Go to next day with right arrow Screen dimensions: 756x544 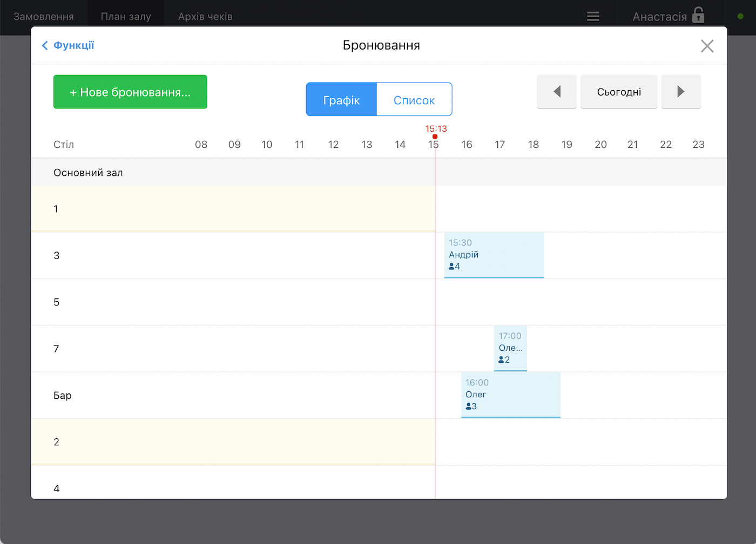680,92
